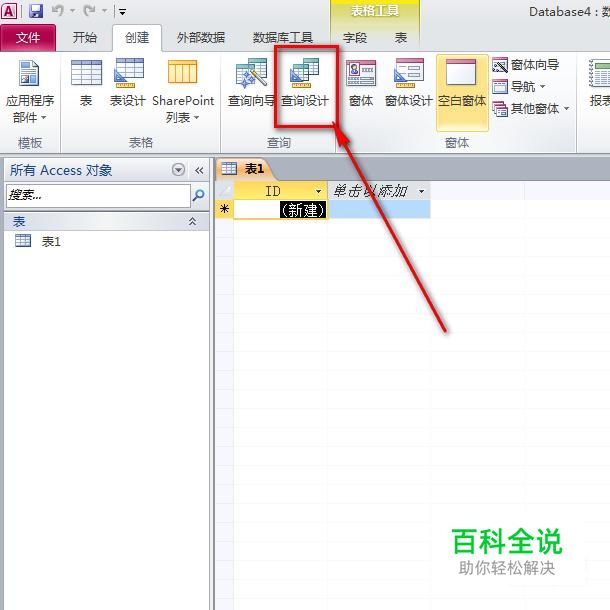Image resolution: width=610 pixels, height=610 pixels.
Task: Click the Undo arrow icon
Action: pos(58,11)
